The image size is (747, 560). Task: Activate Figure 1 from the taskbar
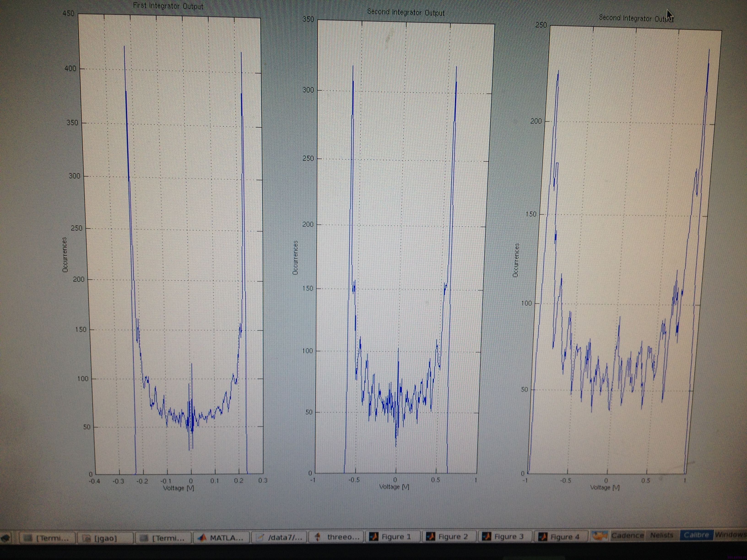393,536
